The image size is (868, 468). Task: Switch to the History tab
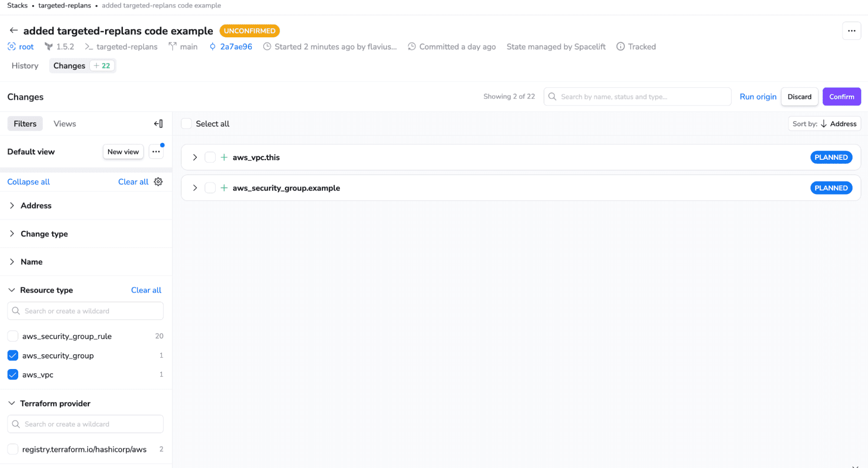[25, 66]
